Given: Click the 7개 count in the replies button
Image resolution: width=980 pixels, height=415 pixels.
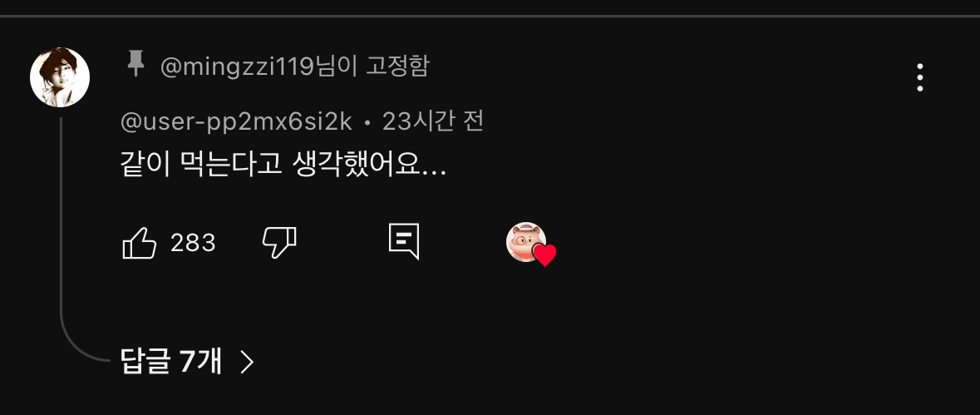Looking at the screenshot, I should pyautogui.click(x=200, y=361).
